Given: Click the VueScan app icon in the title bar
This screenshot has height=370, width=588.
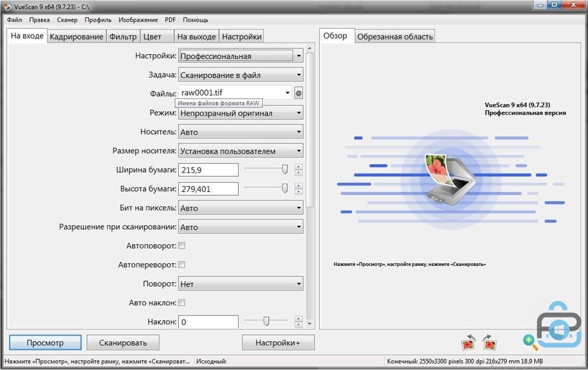Looking at the screenshot, I should click(x=7, y=7).
